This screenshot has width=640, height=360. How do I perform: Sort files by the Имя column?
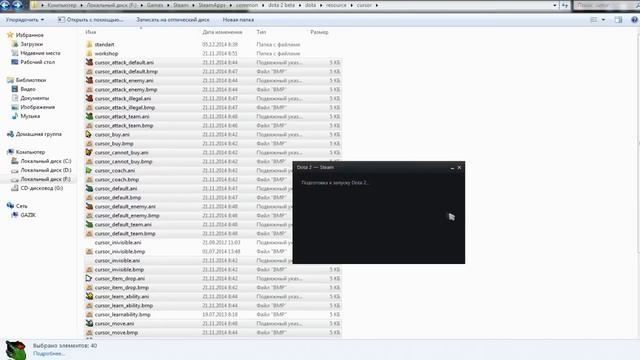(x=91, y=32)
